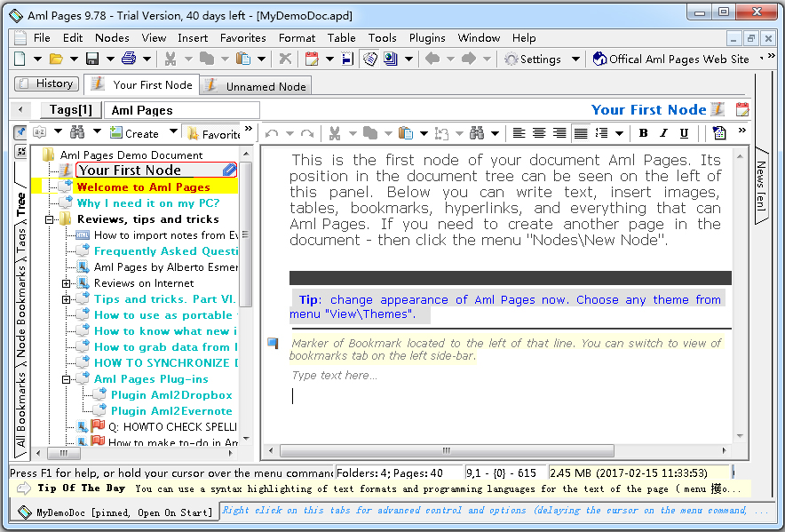Open Offical Aml Pages Web Site link
The width and height of the screenshot is (785, 532).
tap(670, 60)
